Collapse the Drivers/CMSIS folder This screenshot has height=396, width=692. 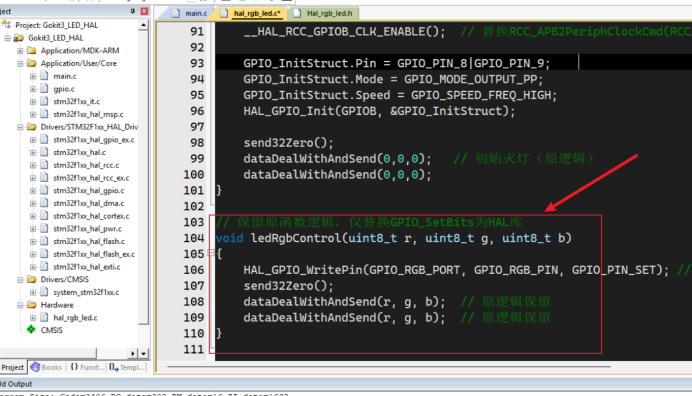20,280
